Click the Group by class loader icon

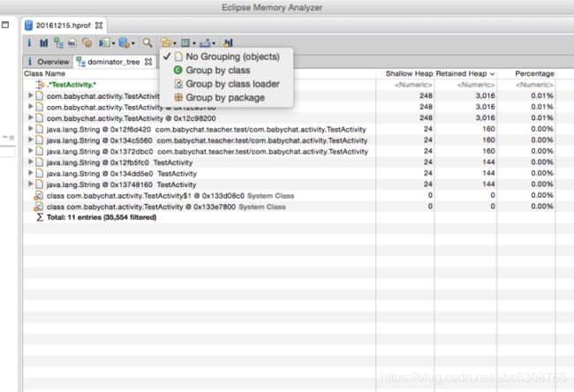[x=178, y=84]
